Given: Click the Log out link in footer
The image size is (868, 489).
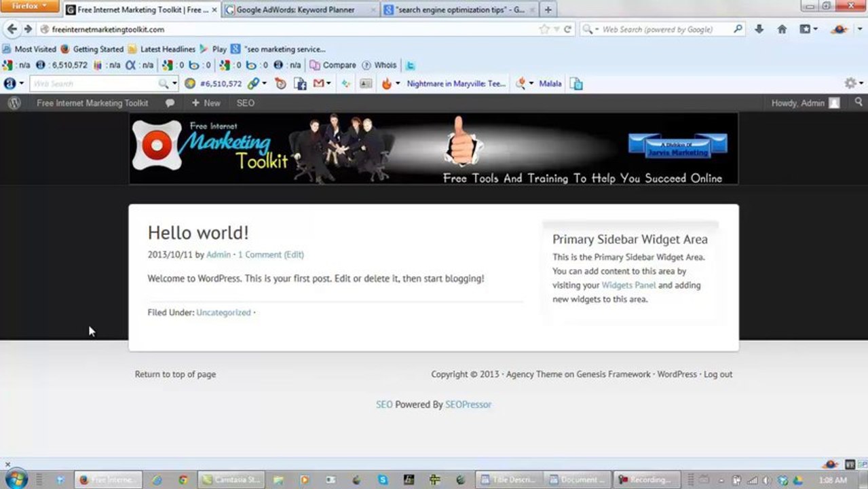Looking at the screenshot, I should point(717,374).
